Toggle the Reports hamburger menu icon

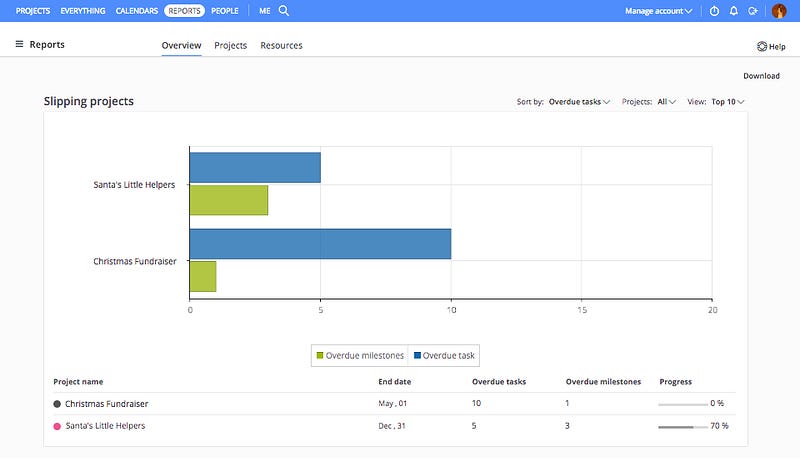[19, 44]
